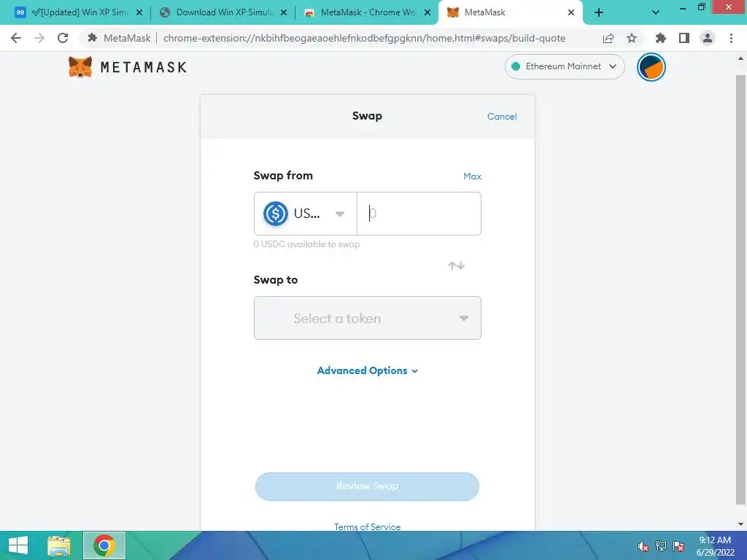
Task: Flip swap direction with the arrows icon
Action: pyautogui.click(x=456, y=265)
